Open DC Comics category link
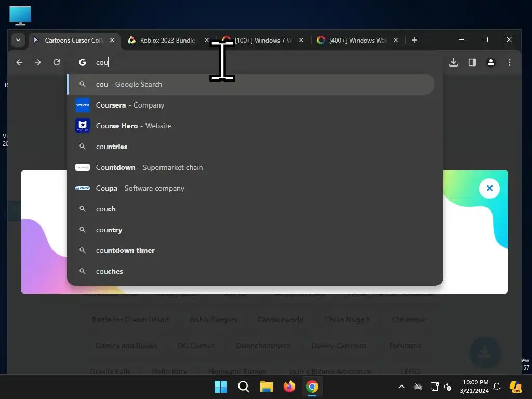The width and height of the screenshot is (532, 399). [x=196, y=345]
